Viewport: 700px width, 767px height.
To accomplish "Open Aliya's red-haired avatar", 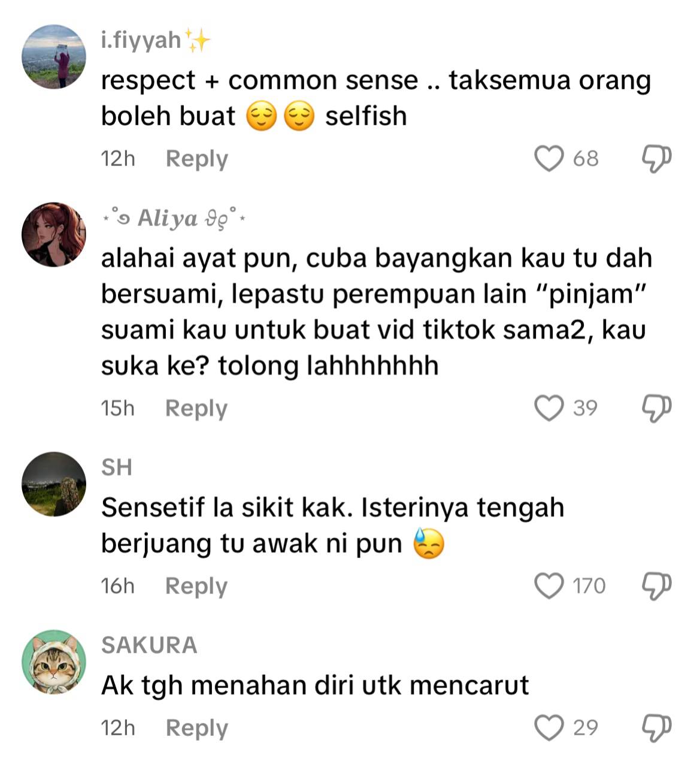I will tap(54, 234).
